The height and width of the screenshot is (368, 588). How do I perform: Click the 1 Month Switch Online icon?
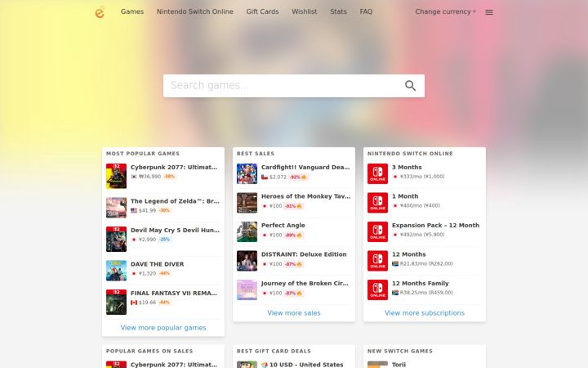coord(377,203)
